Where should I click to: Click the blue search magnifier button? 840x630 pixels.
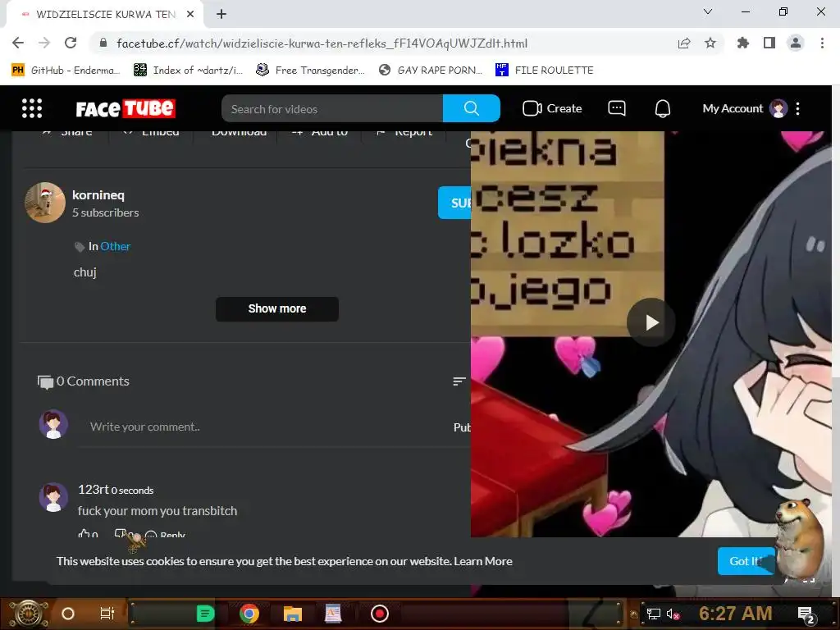(x=472, y=108)
